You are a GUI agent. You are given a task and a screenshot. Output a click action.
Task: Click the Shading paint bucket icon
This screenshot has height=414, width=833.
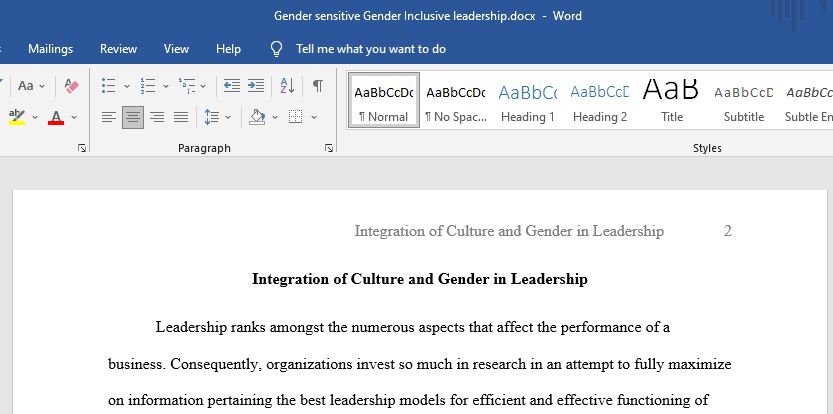click(x=257, y=117)
